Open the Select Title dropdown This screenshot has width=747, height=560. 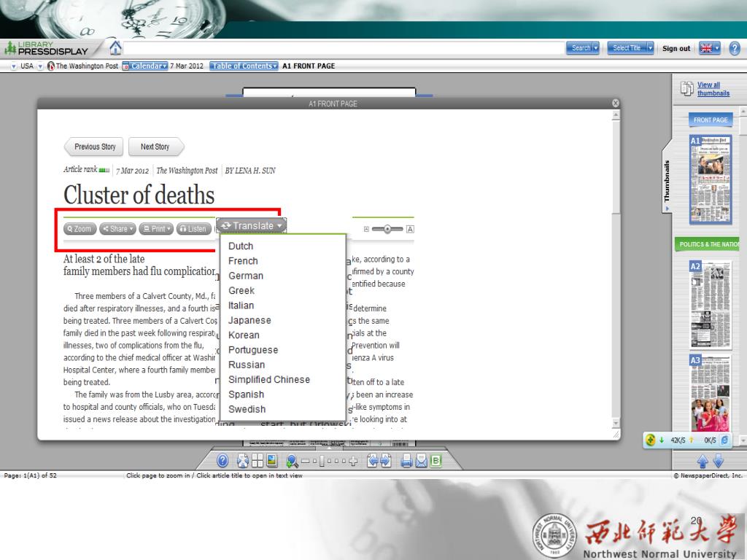click(x=630, y=48)
